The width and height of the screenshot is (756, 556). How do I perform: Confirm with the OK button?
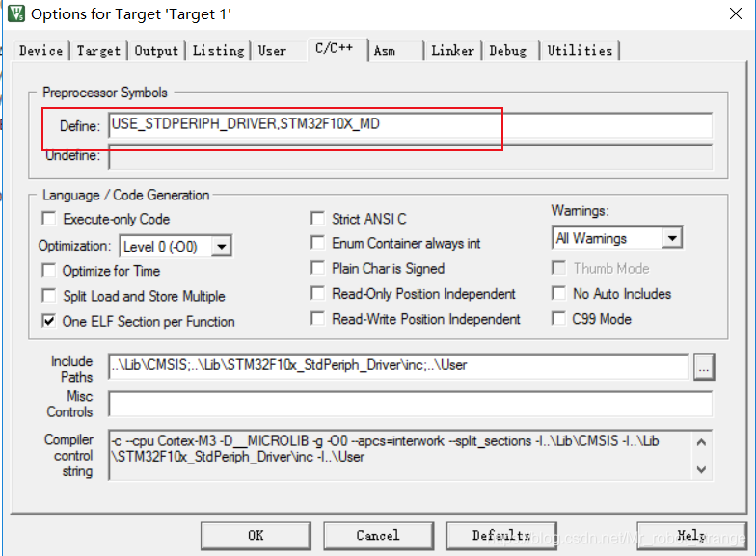pyautogui.click(x=256, y=536)
